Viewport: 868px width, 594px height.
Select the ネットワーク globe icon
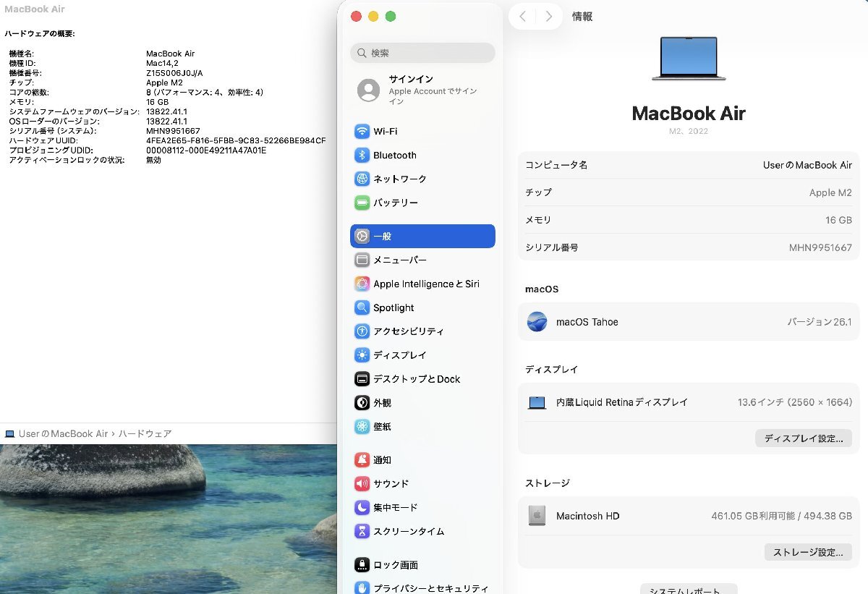pos(362,179)
